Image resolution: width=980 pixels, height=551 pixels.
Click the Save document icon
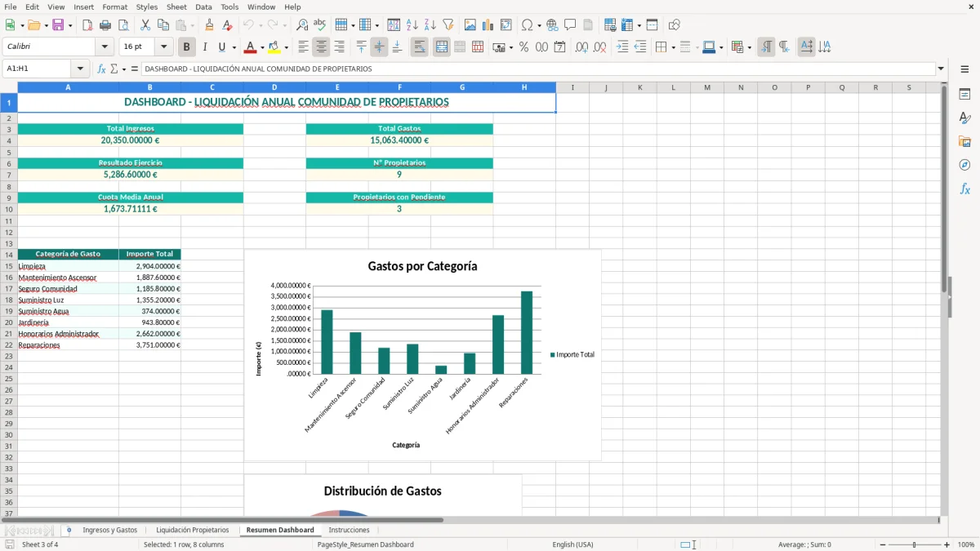[58, 25]
